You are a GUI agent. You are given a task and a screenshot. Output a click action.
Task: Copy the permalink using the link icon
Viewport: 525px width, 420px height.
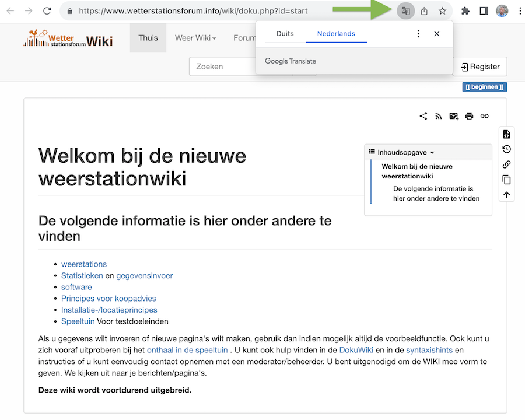tap(485, 116)
